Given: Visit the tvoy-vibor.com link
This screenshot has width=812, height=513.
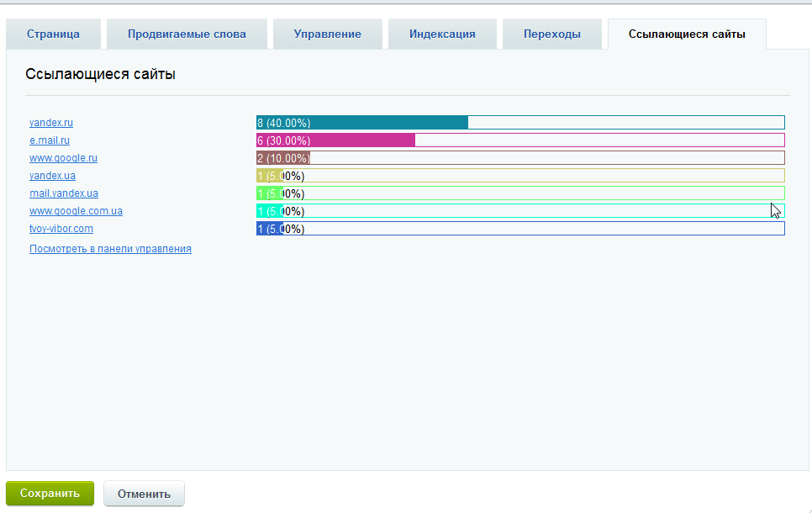Looking at the screenshot, I should (x=61, y=229).
